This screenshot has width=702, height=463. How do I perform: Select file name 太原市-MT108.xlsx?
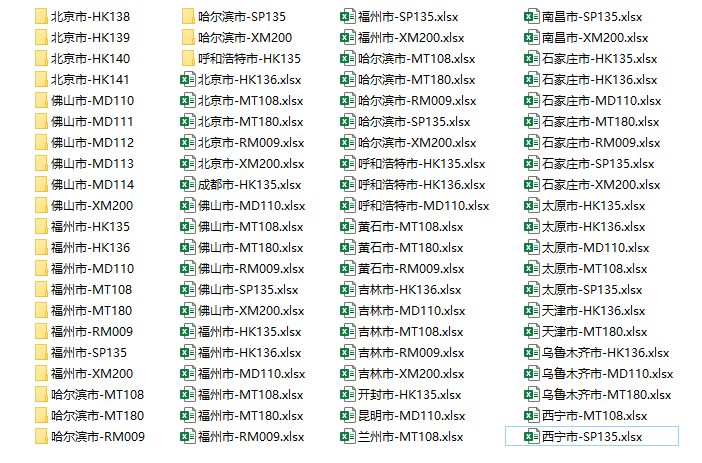point(594,269)
